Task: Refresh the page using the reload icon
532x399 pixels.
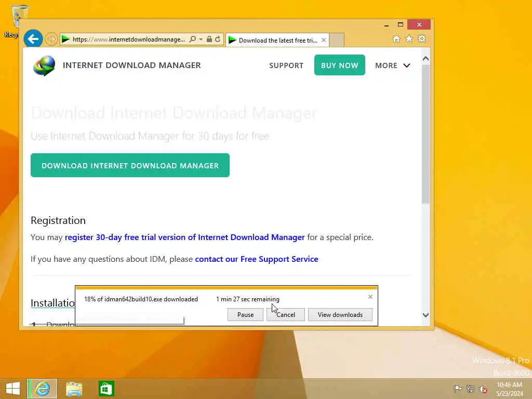Action: [218, 39]
